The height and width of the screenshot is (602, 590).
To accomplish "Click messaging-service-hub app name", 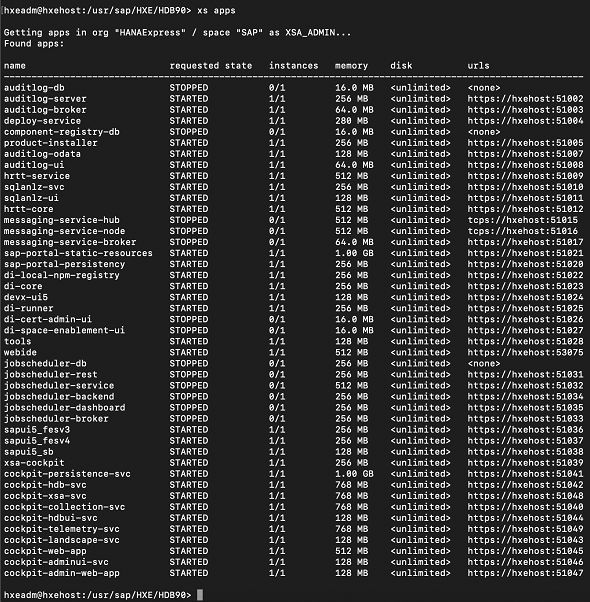I will point(62,220).
